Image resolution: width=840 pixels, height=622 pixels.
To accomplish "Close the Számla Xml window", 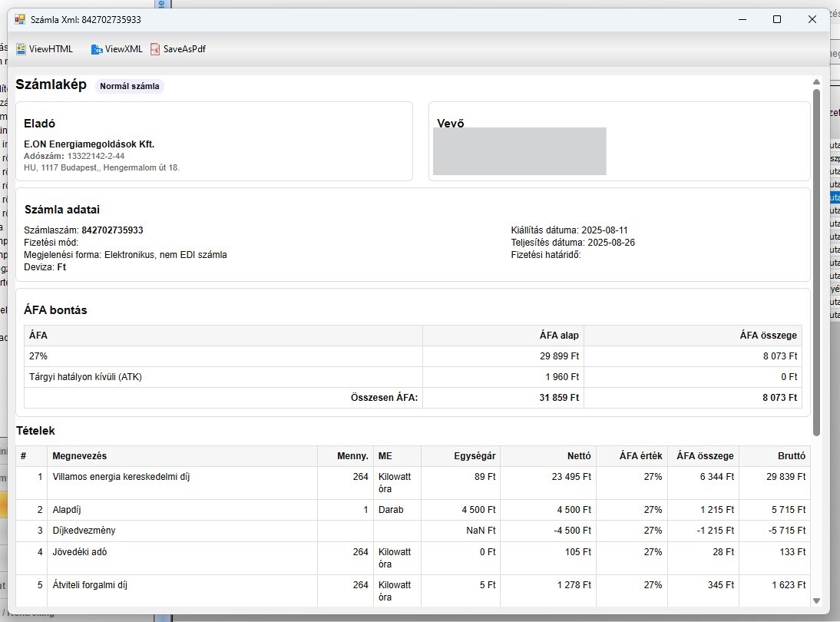I will coord(812,19).
